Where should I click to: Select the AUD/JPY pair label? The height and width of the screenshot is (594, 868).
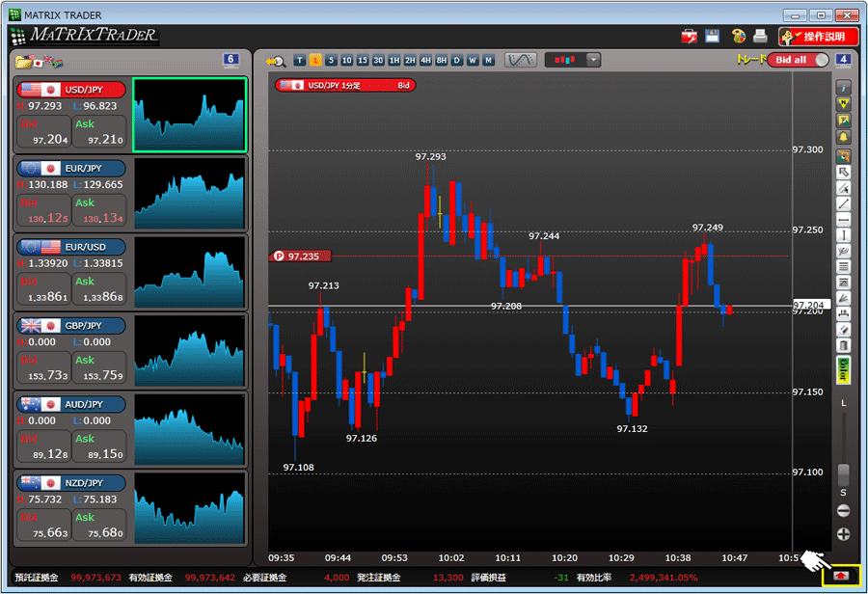71,404
